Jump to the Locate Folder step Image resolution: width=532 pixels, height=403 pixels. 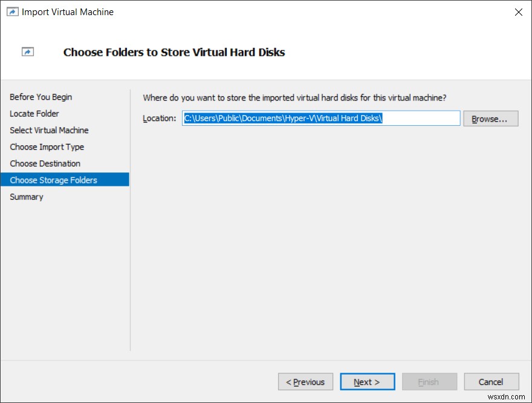[33, 114]
